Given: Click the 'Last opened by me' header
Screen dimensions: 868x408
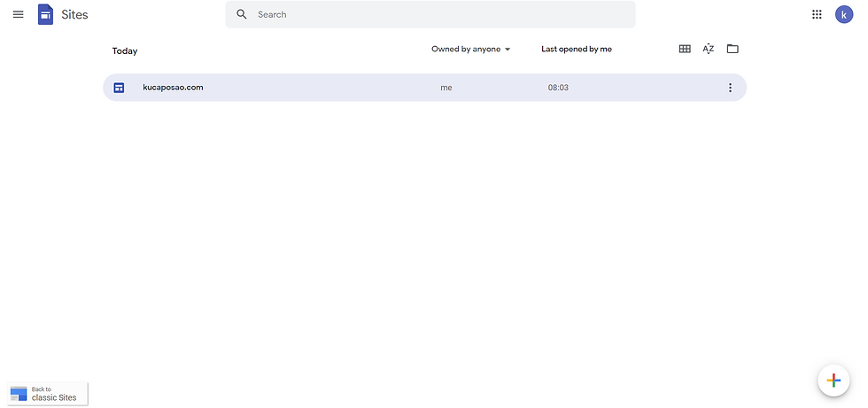Looking at the screenshot, I should pos(577,50).
